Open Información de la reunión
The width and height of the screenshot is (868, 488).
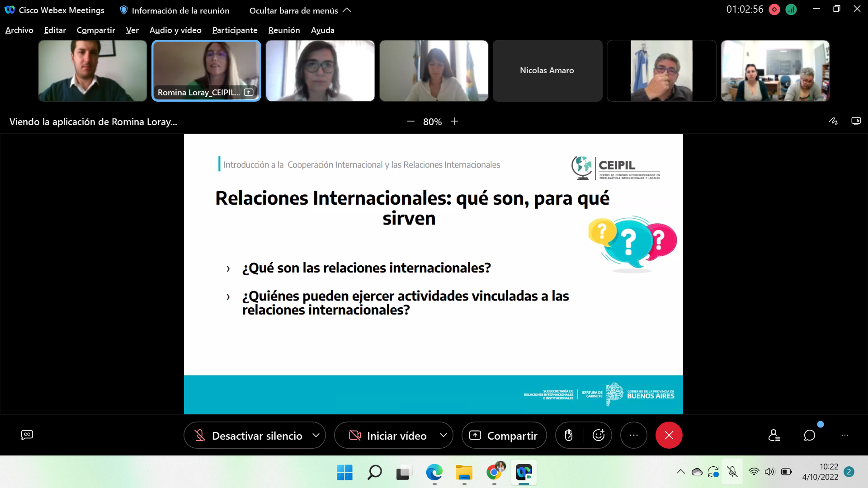pyautogui.click(x=175, y=10)
